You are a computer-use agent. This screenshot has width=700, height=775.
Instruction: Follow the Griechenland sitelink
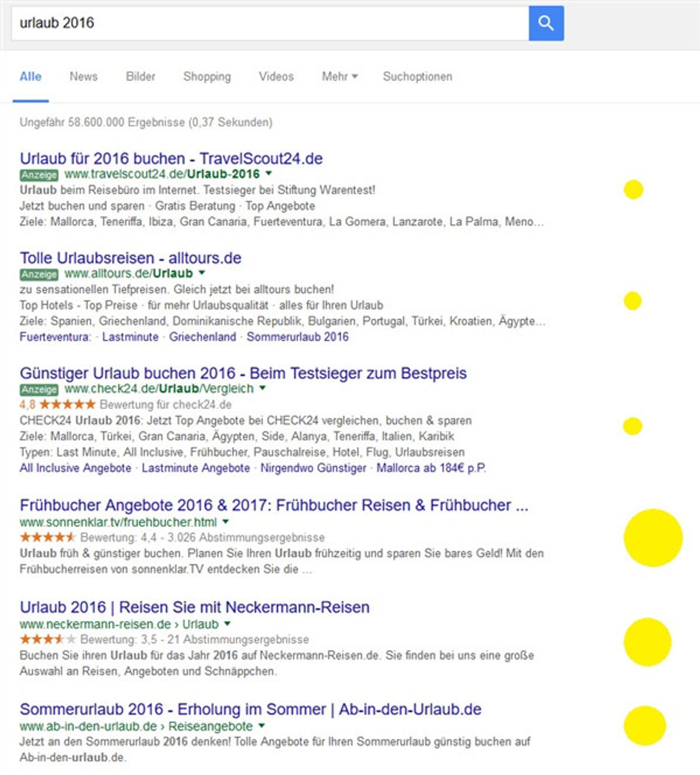tap(203, 337)
